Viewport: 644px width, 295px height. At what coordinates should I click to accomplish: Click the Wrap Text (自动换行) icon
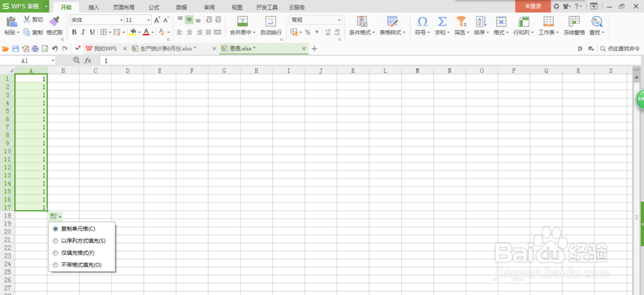(x=271, y=21)
